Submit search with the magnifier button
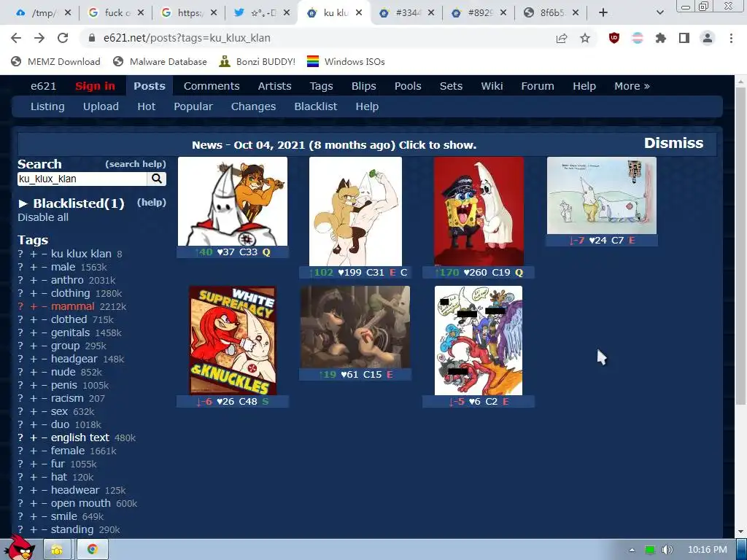 point(157,179)
